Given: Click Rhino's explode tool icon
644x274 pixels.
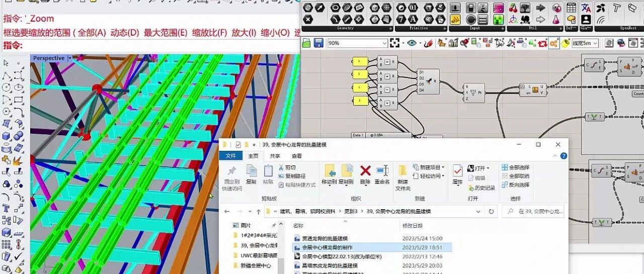Looking at the screenshot, I should (x=18, y=160).
